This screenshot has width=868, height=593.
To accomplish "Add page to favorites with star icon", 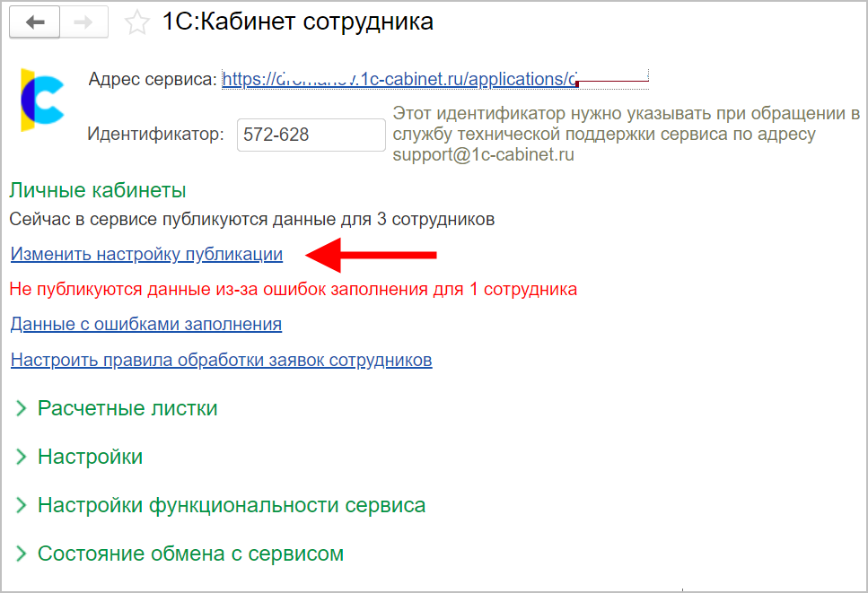I will point(136,22).
